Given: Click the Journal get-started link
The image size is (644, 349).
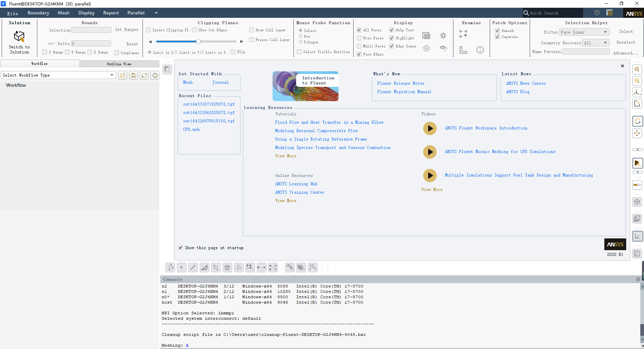Looking at the screenshot, I should (x=220, y=82).
